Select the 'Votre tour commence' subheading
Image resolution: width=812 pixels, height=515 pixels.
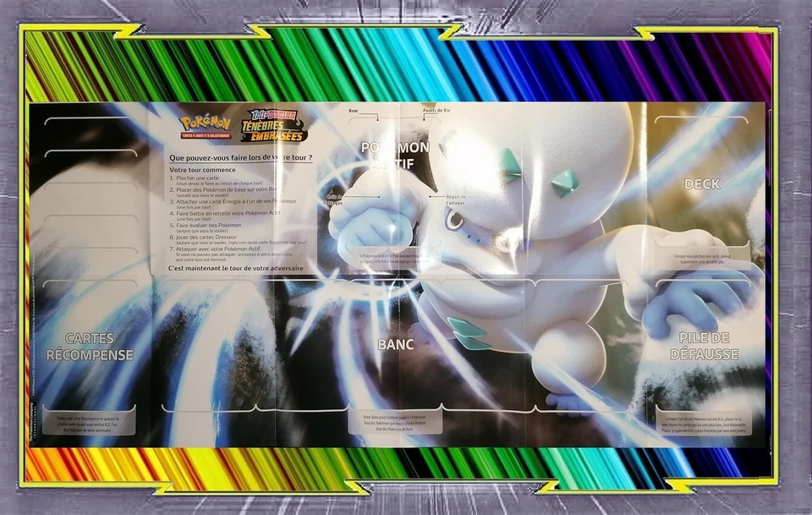[202, 170]
